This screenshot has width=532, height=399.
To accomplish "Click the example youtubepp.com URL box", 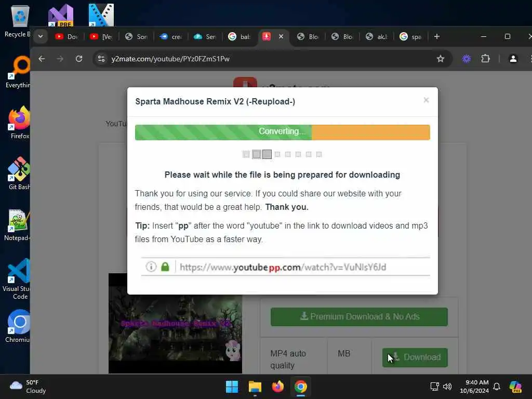I will coord(285,267).
